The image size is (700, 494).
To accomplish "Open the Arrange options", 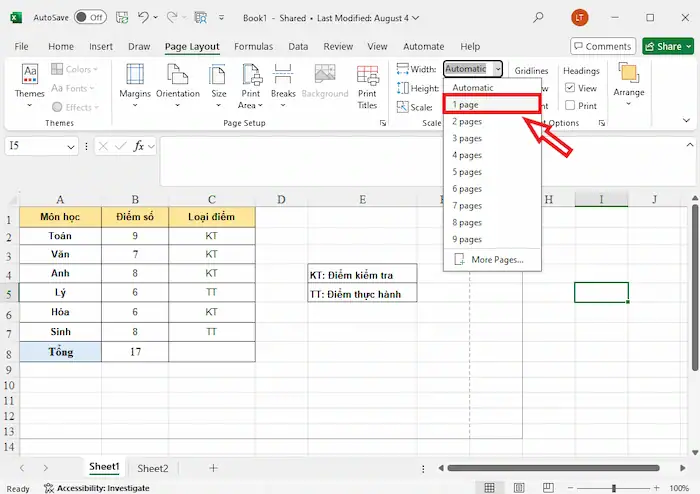I will (x=629, y=84).
